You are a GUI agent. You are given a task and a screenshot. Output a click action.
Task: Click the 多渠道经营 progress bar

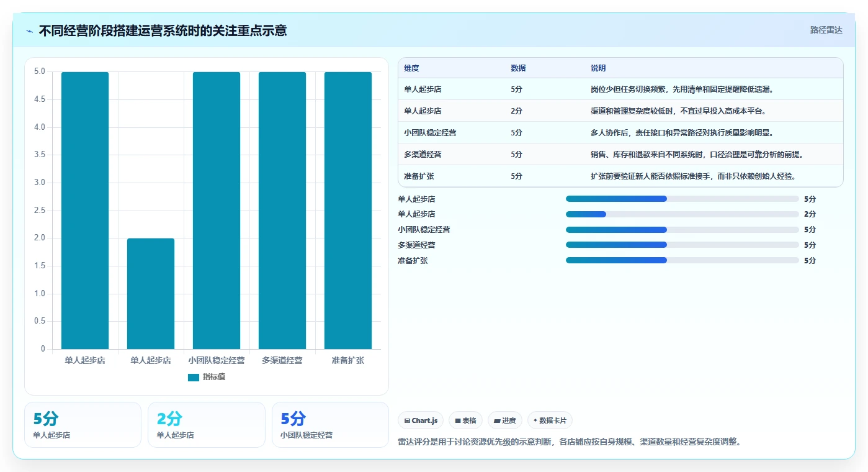[682, 245]
